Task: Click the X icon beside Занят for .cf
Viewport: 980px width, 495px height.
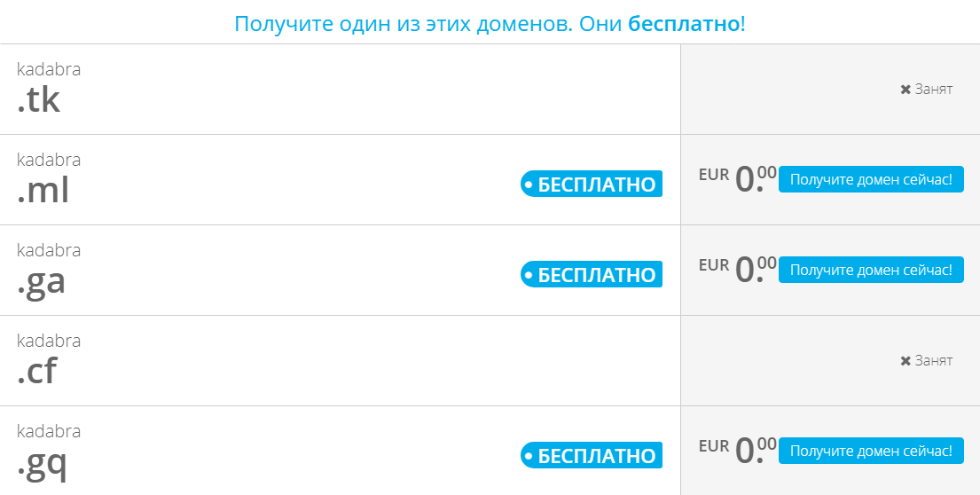Action: point(906,361)
